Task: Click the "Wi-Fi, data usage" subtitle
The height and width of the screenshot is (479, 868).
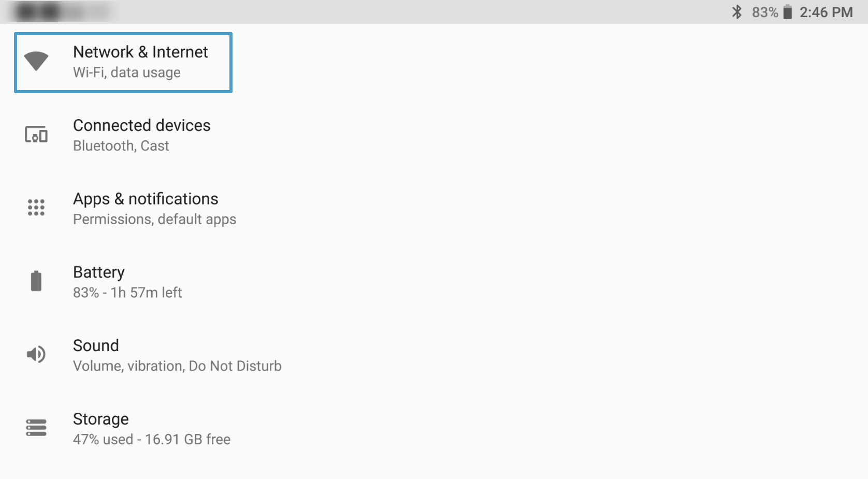Action: point(127,72)
